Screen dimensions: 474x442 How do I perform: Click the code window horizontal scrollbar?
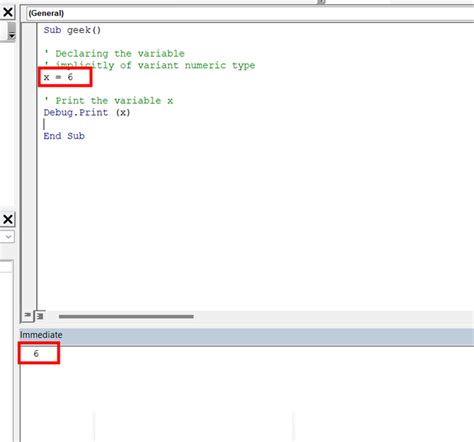pos(126,316)
